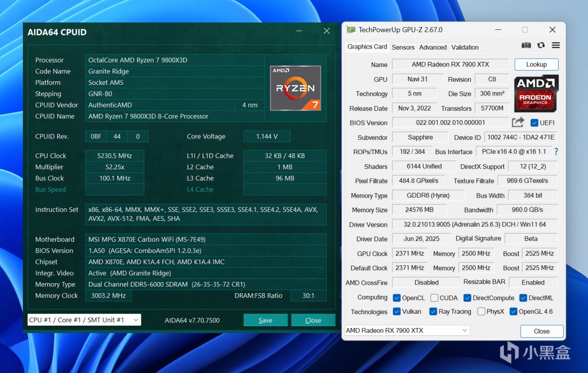Toggle the OpenCL checkbox

pos(397,298)
